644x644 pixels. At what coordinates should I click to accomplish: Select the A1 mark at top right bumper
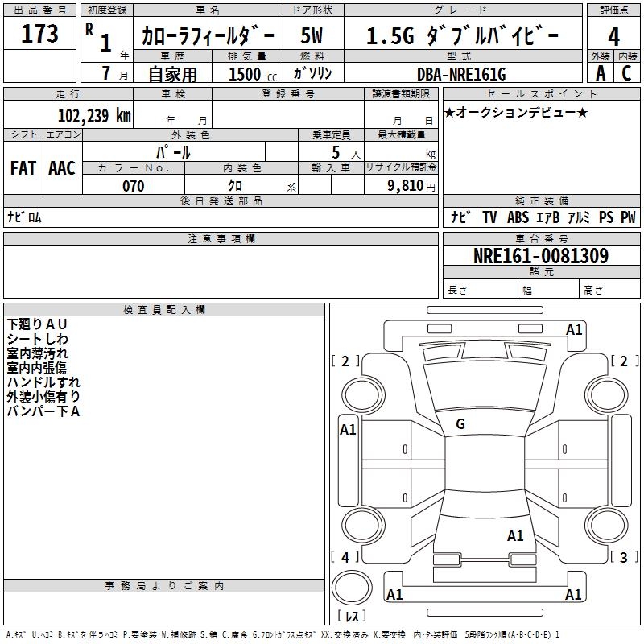[x=574, y=330]
